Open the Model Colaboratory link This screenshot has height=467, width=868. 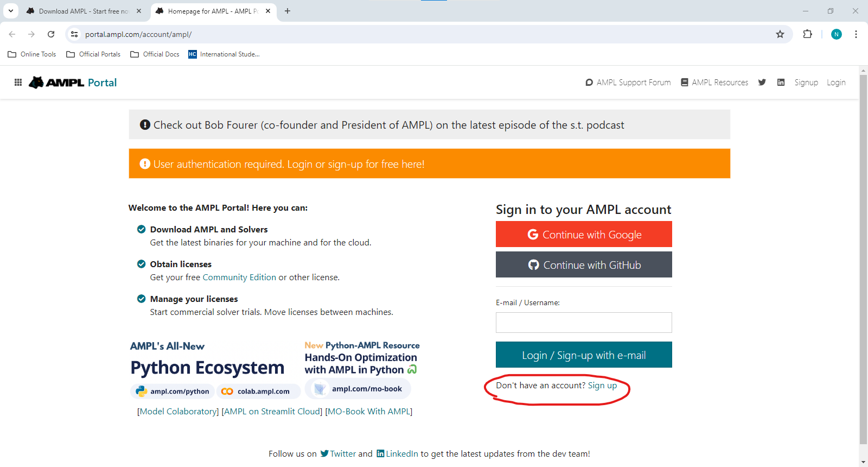click(x=178, y=412)
